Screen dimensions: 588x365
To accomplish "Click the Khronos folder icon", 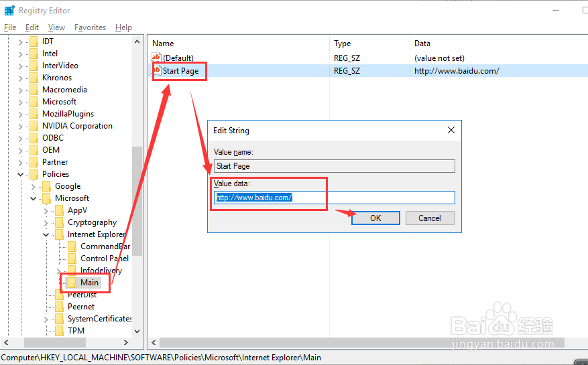I will (34, 78).
